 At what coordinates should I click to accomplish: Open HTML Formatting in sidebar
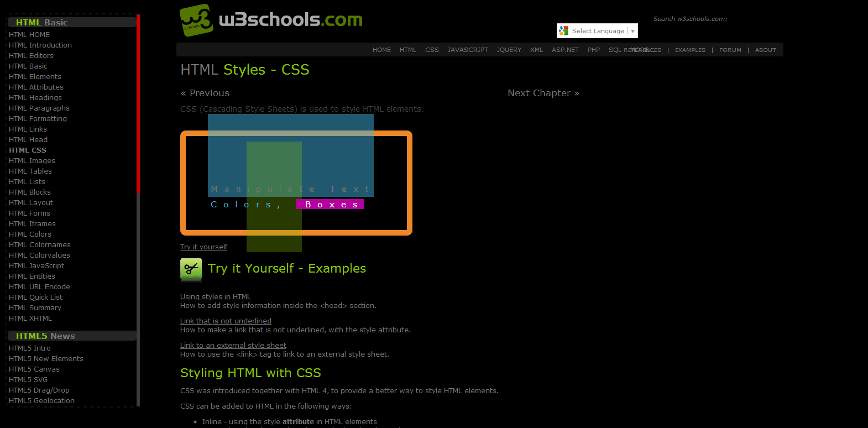38,119
